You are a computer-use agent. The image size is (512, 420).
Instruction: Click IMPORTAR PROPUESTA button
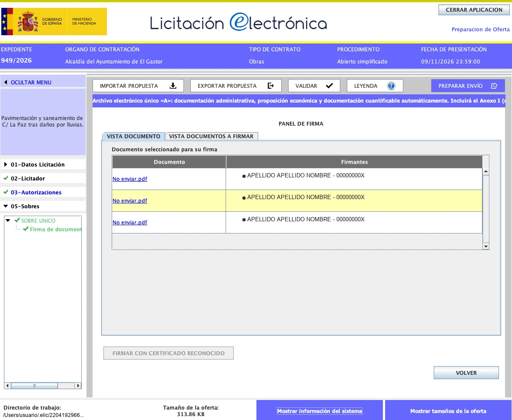click(138, 86)
